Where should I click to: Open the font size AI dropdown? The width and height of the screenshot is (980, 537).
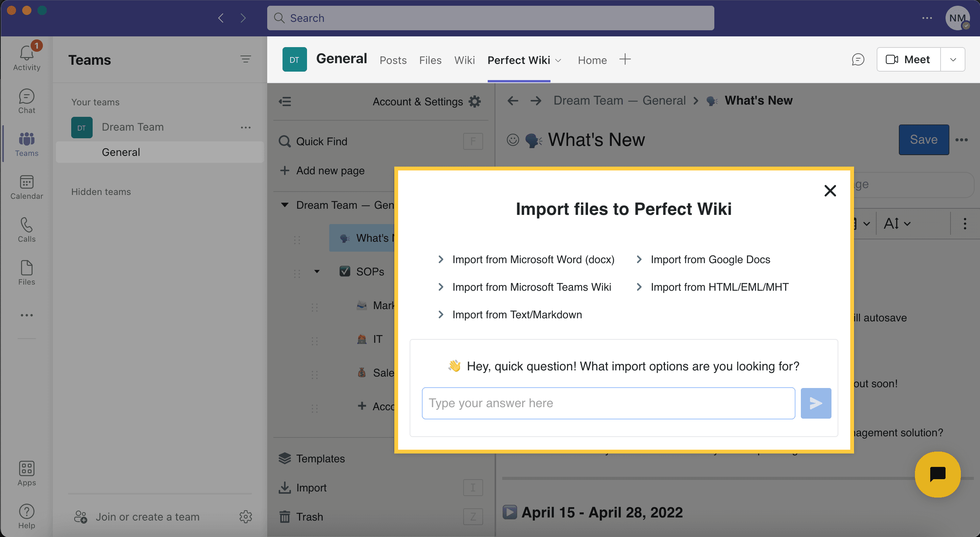point(897,223)
